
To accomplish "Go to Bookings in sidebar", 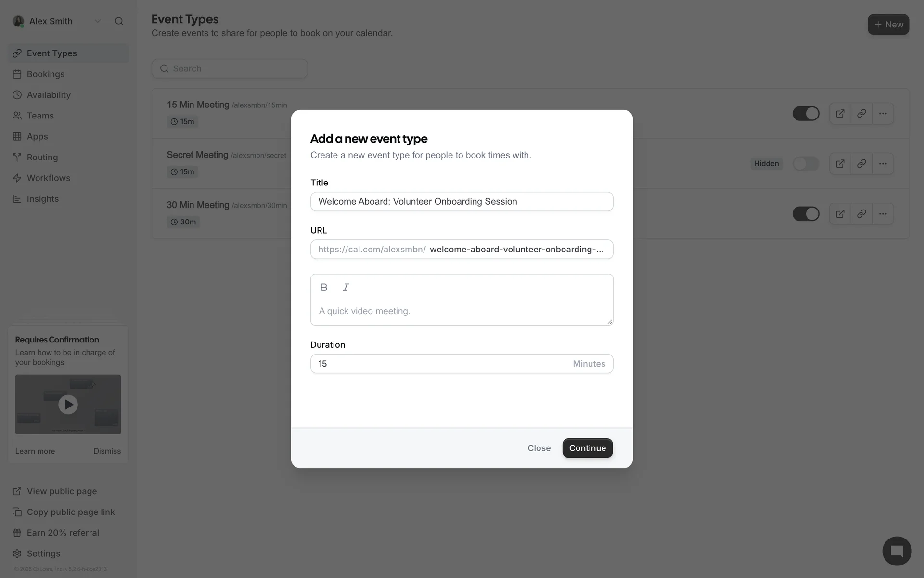I will coord(45,74).
